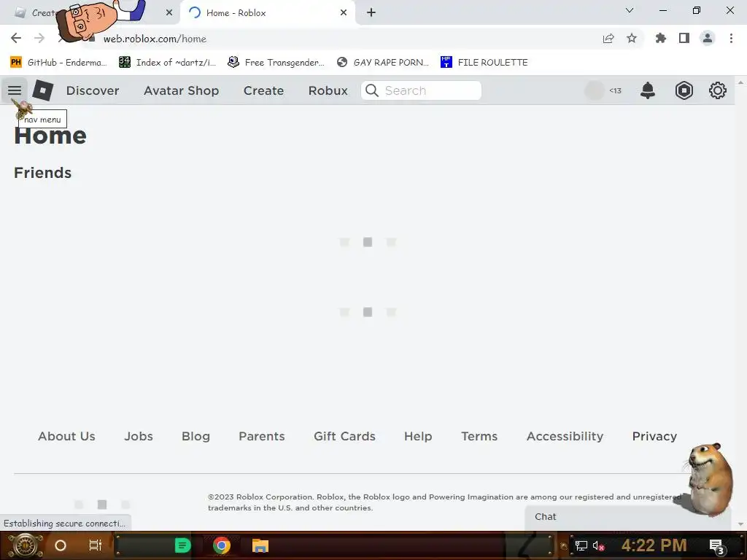747x560 pixels.
Task: Switch to the Home - Roblox tab
Action: coord(268,13)
